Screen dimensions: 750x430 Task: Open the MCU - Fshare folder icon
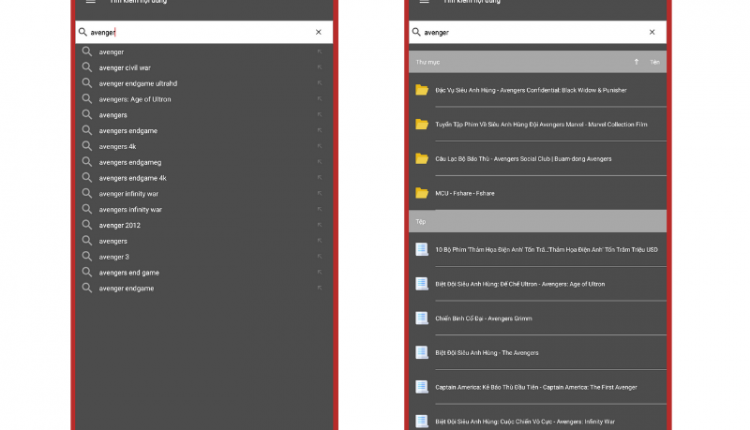422,193
